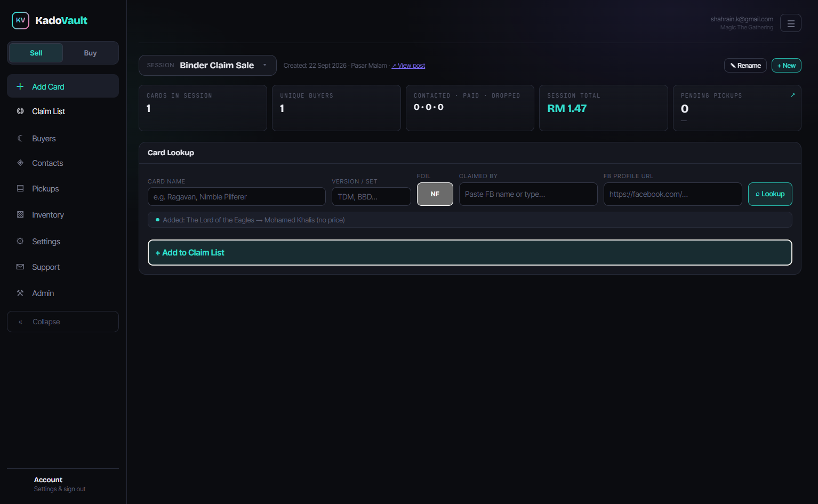Open the hamburger menu icon
The image size is (818, 504).
point(791,23)
